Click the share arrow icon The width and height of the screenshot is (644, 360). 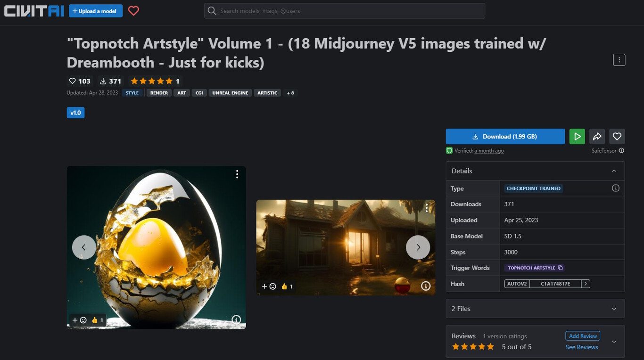point(597,137)
